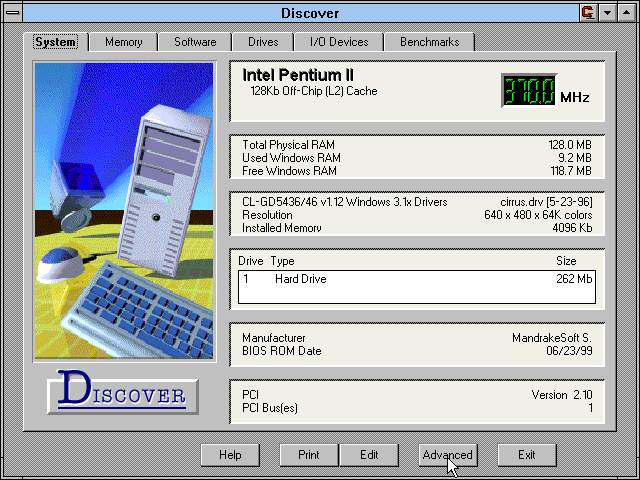Click the cirrus.drv [5-23-96] text

point(546,202)
